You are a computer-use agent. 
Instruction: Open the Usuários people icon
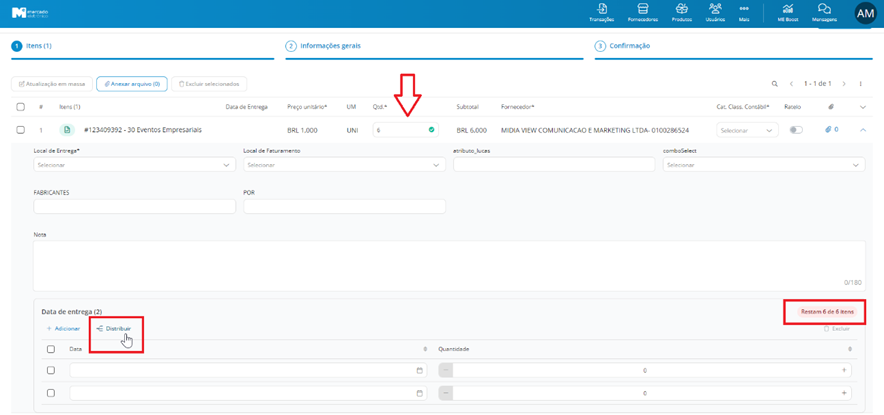point(715,8)
